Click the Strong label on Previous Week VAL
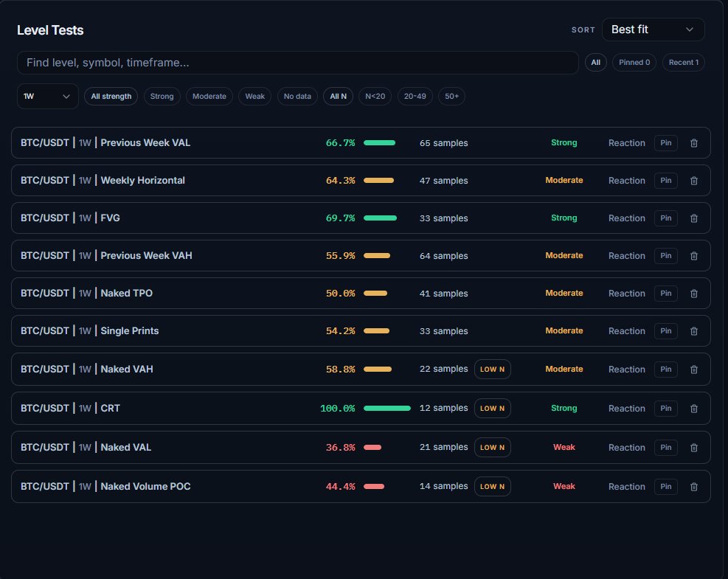The image size is (728, 579). pyautogui.click(x=564, y=142)
